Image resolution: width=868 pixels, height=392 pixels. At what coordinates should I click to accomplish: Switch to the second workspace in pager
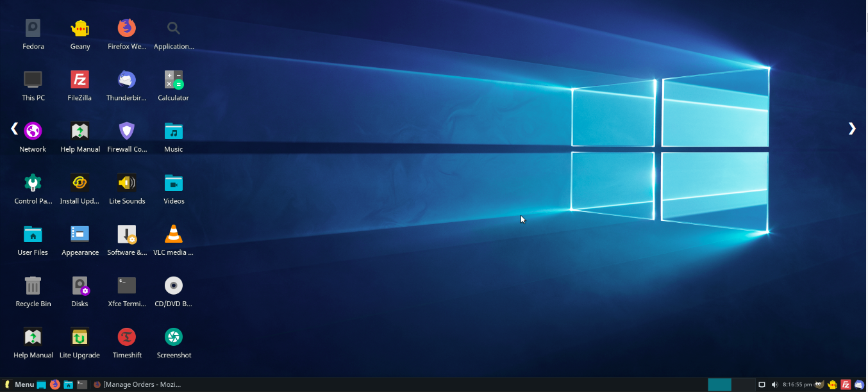[744, 384]
